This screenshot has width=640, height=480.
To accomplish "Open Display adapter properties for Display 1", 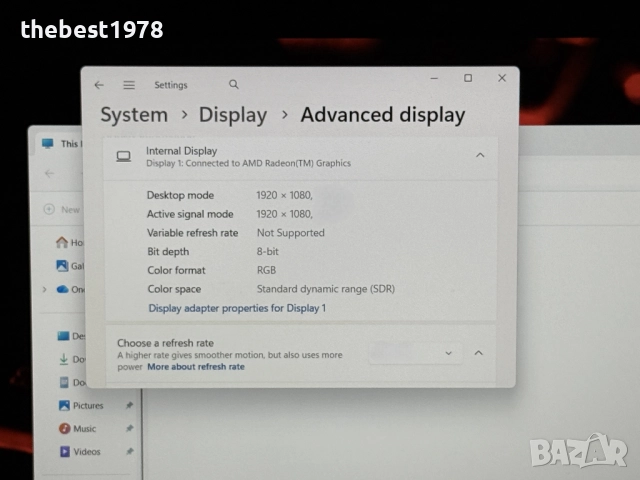I will 237,308.
